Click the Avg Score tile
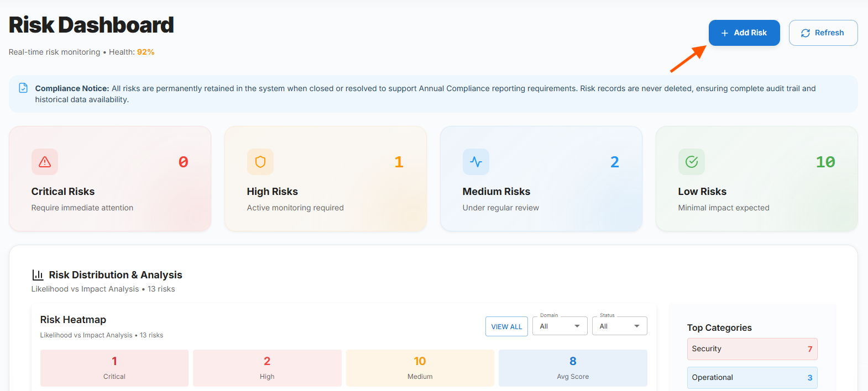This screenshot has width=868, height=391. (573, 368)
